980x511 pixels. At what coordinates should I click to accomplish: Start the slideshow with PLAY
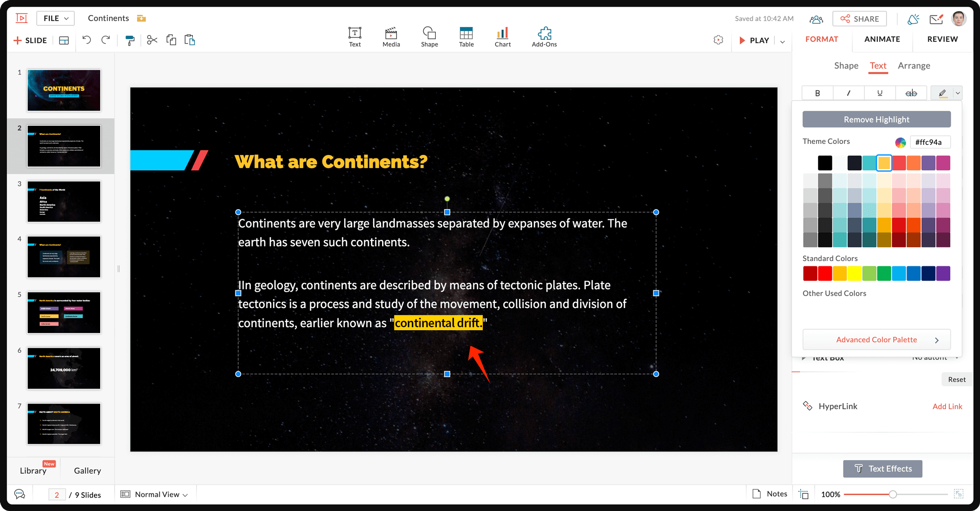pos(754,40)
